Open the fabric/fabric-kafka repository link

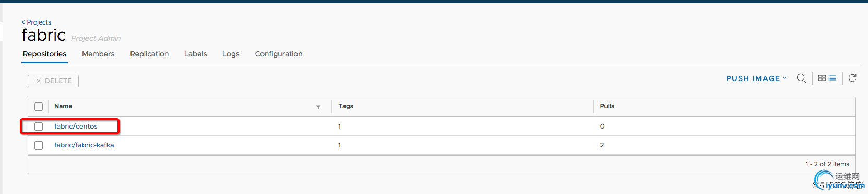coord(84,145)
